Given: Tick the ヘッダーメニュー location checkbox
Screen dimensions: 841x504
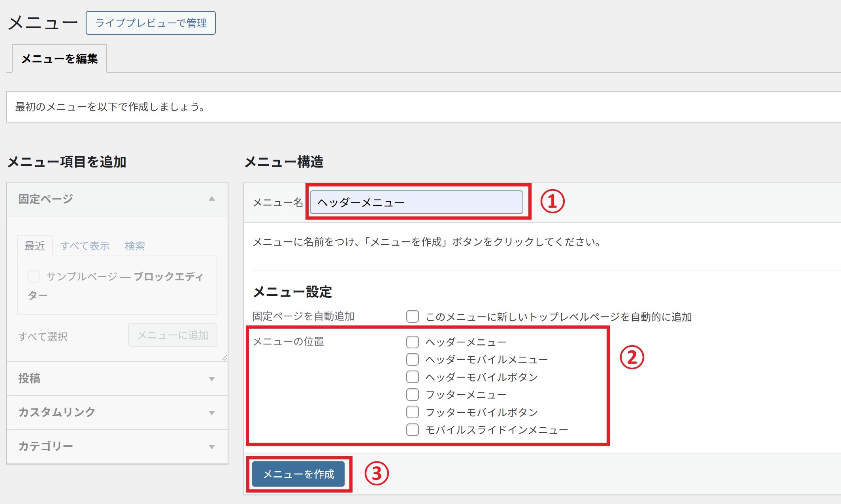Looking at the screenshot, I should 413,342.
